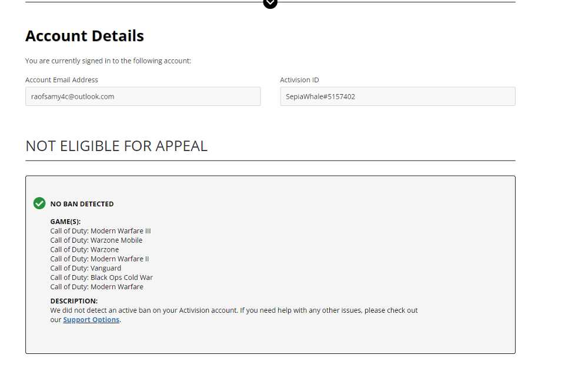
Task: Click the NO BAN DETECTED label
Action: point(82,204)
